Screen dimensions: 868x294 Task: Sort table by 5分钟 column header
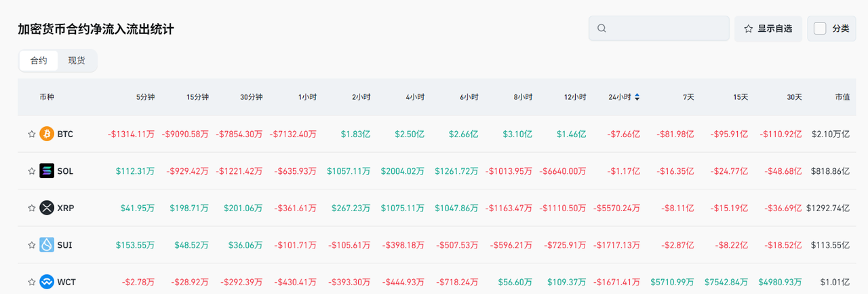(145, 97)
